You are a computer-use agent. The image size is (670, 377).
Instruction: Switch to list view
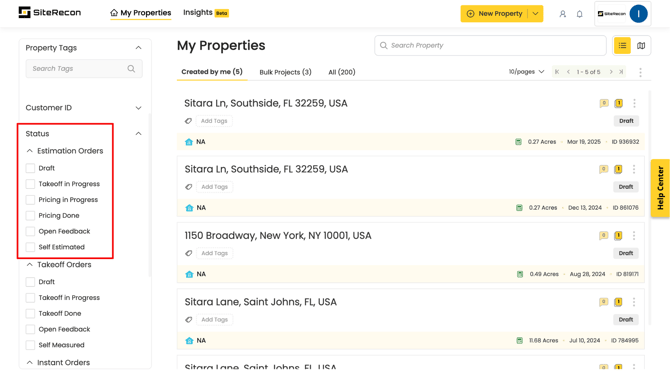click(x=622, y=45)
